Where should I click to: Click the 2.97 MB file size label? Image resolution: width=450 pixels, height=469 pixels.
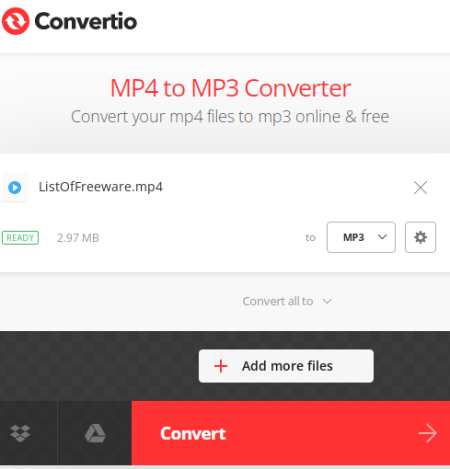78,238
